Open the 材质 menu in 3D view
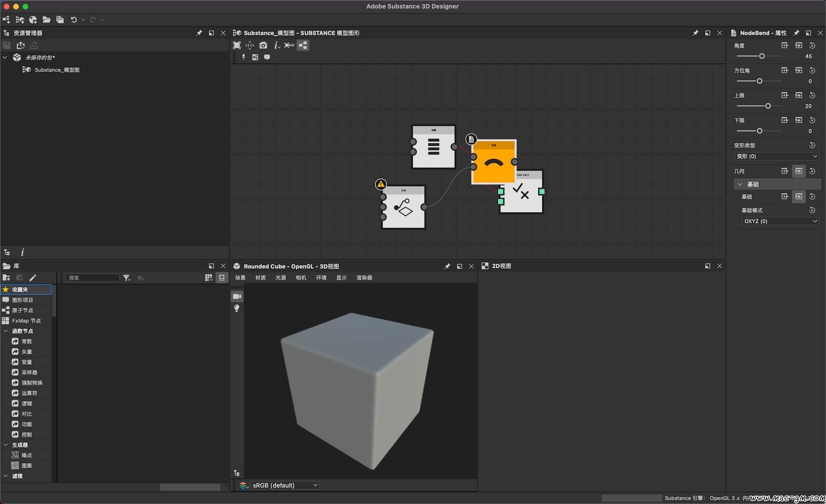The image size is (826, 504). [x=260, y=278]
